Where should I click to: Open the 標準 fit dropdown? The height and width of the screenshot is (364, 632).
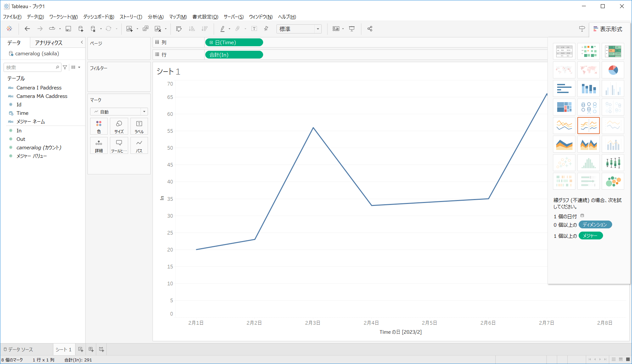tap(299, 29)
